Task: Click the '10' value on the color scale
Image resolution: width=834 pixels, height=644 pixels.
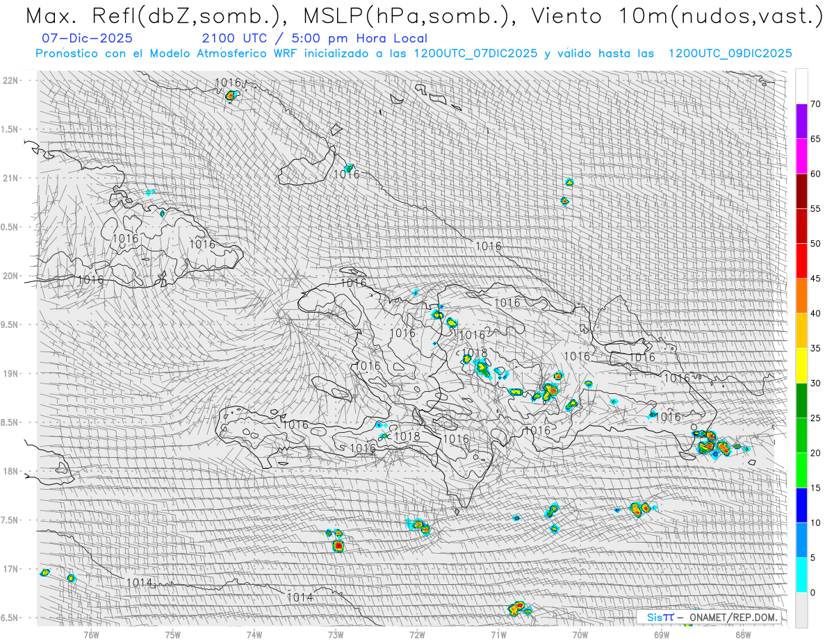Action: coord(815,522)
